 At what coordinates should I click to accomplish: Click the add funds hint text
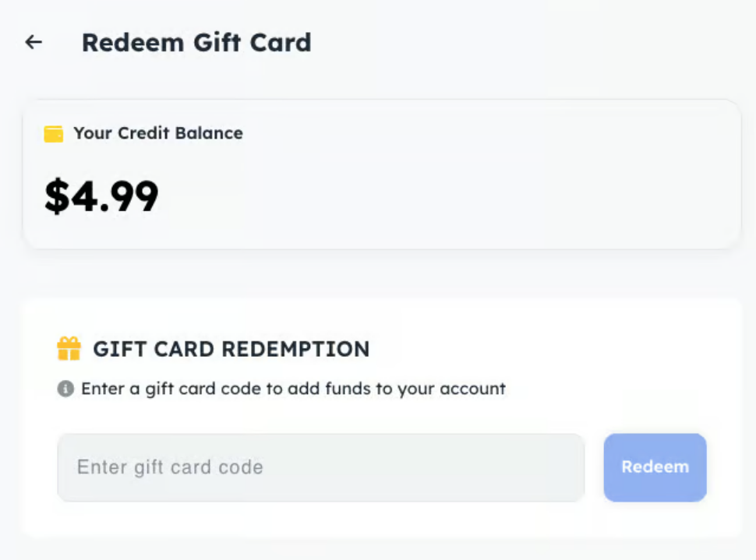pos(292,389)
